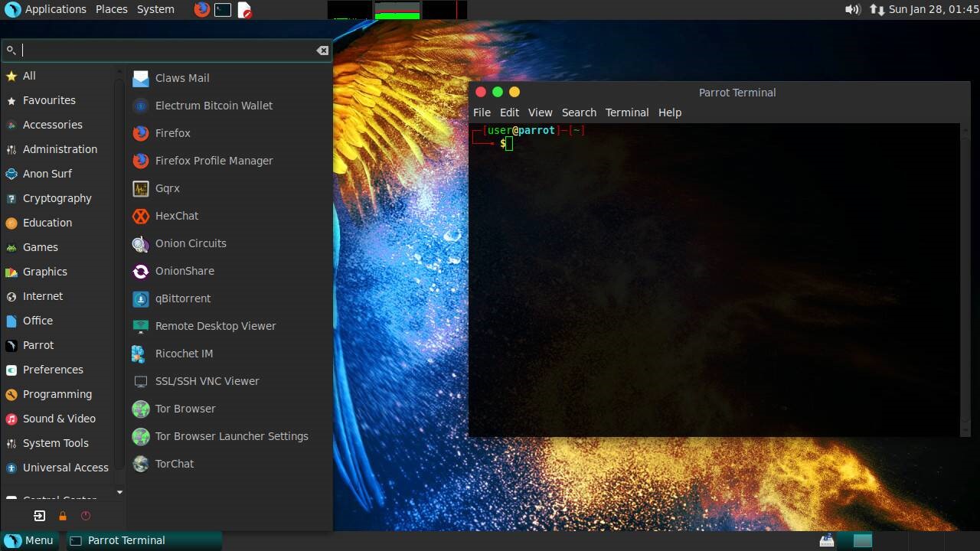Screen dimensions: 980x551
Task: Open TorChat
Action: click(174, 464)
